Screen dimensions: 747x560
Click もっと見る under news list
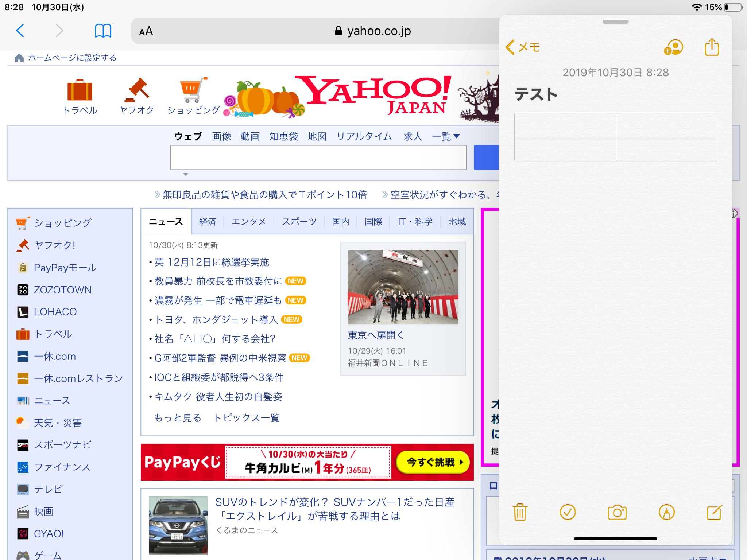178,418
